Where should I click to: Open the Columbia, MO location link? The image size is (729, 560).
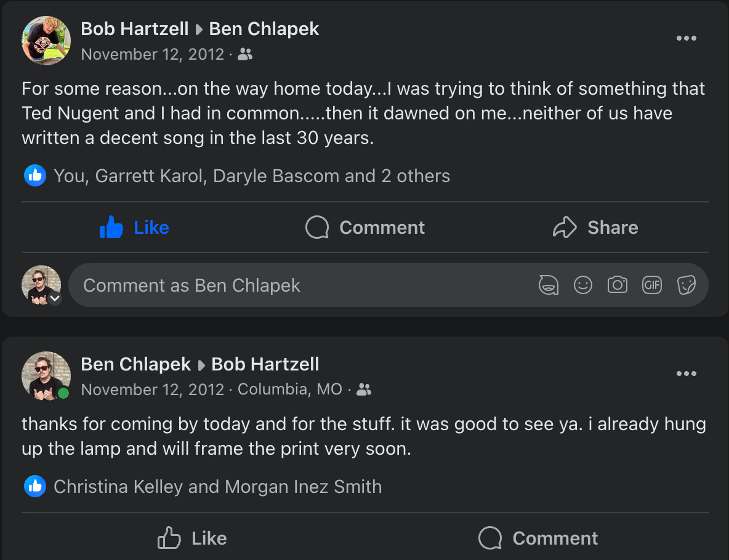289,390
